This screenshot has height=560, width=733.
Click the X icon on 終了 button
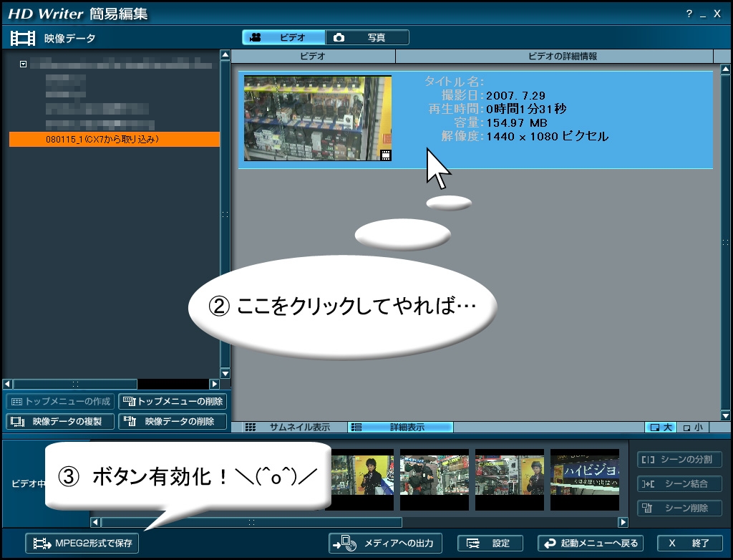point(671,543)
